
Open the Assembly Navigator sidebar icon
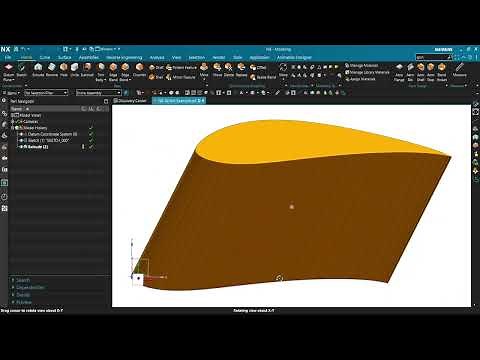pyautogui.click(x=4, y=113)
